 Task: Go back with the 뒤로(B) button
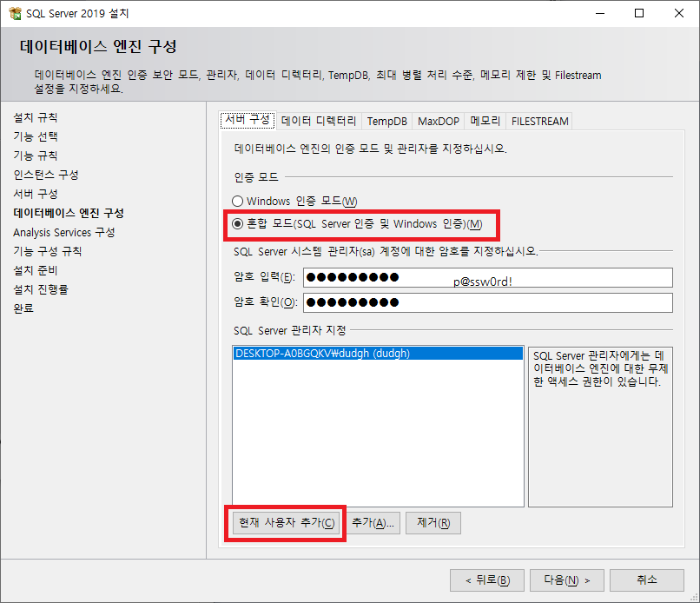487,580
